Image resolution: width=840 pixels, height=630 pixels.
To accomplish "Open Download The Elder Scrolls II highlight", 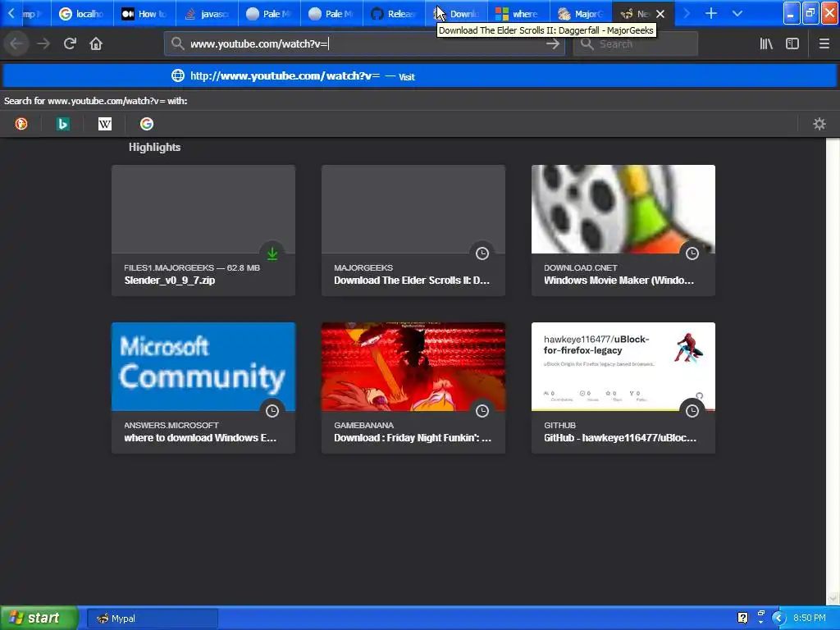I will click(x=413, y=231).
